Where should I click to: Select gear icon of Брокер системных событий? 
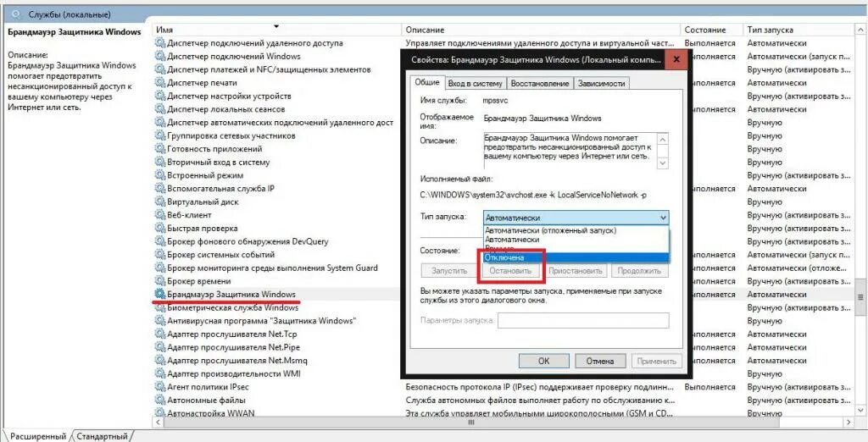160,255
